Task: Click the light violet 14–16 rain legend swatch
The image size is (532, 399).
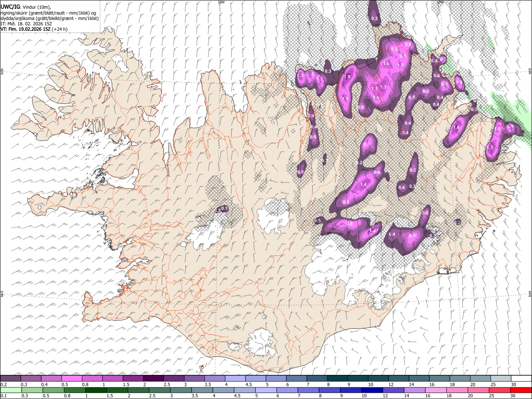Action: tap(414, 390)
